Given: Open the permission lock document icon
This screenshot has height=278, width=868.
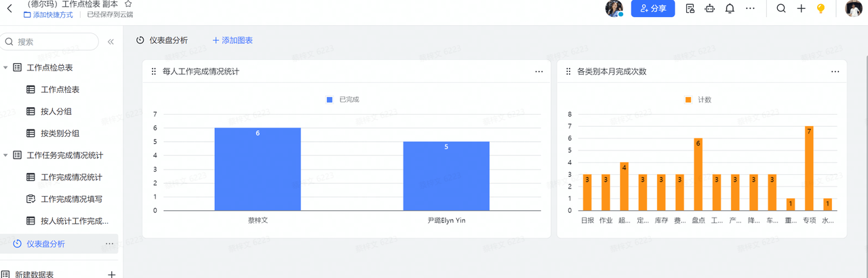Looking at the screenshot, I should [x=690, y=9].
